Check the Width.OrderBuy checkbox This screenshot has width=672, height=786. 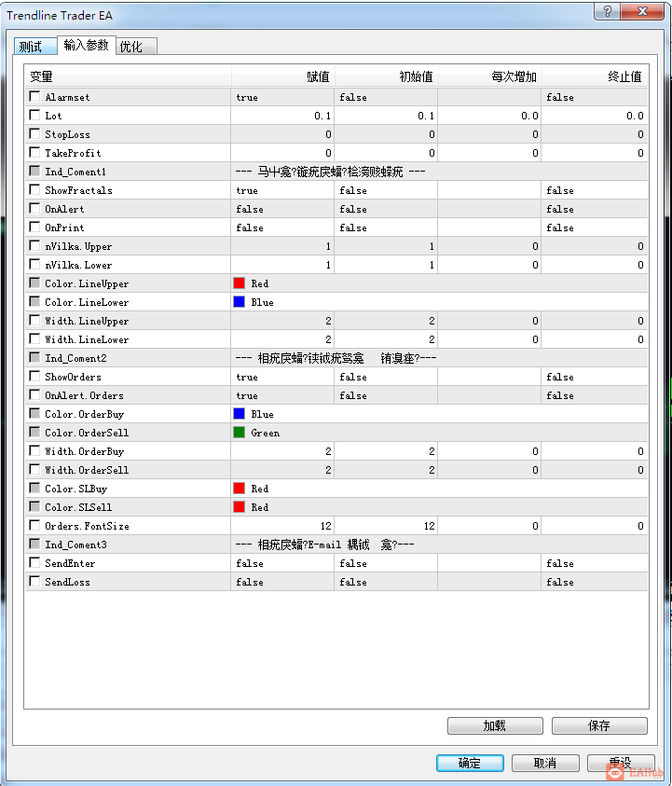(x=34, y=450)
